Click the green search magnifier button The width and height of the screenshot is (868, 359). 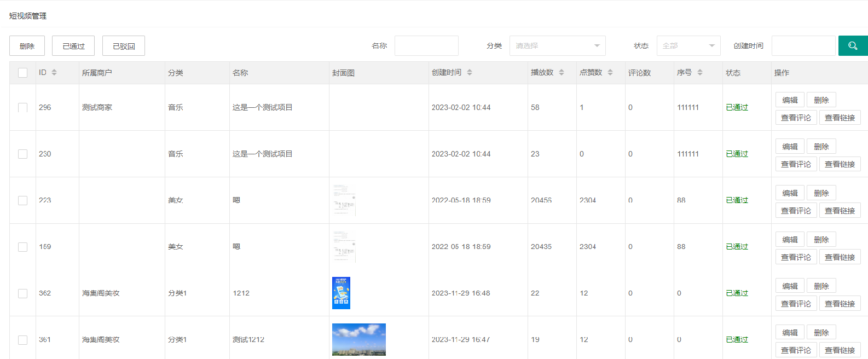(852, 46)
